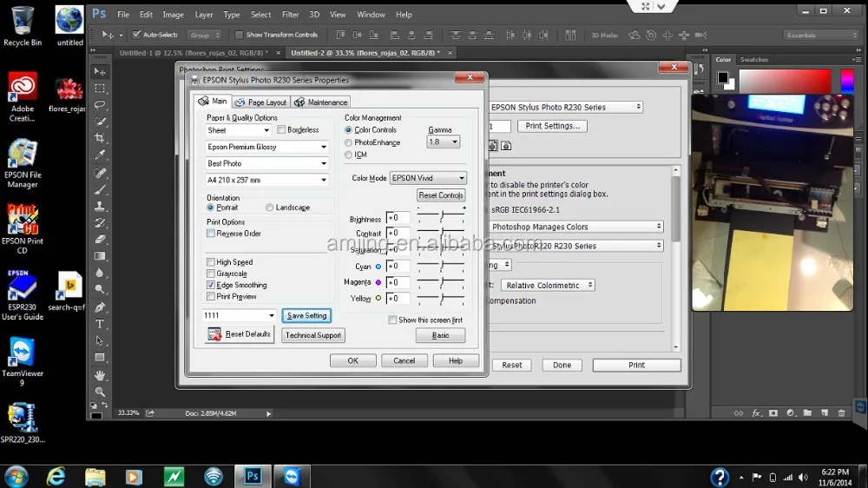Open the Layer menu
868x488 pixels.
coord(204,15)
